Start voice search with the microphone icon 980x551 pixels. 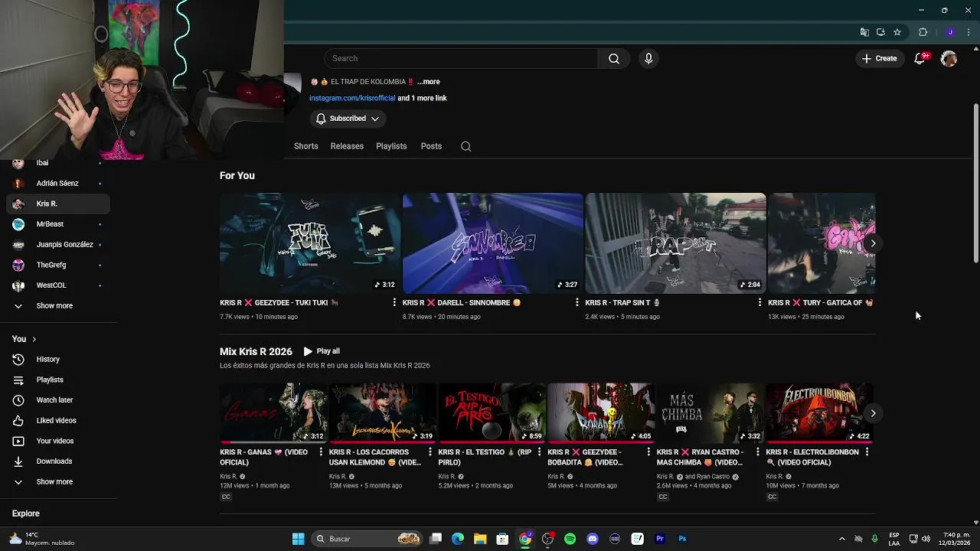pyautogui.click(x=648, y=59)
